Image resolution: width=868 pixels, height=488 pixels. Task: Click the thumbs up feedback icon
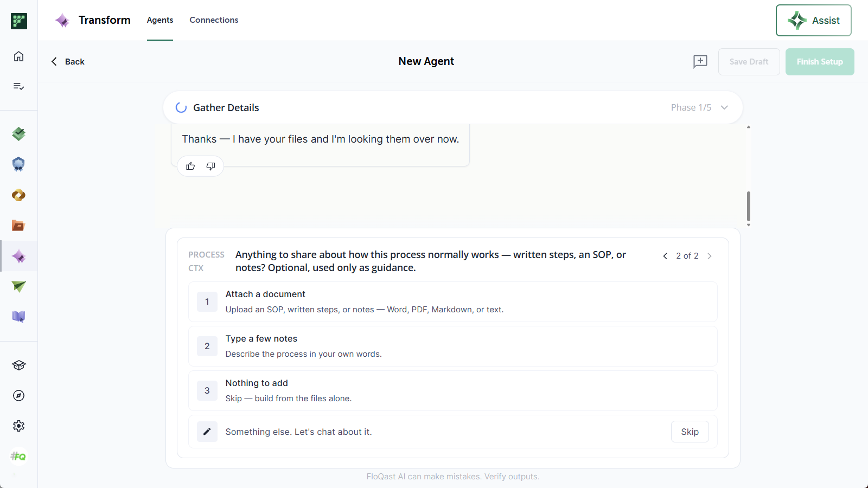190,166
